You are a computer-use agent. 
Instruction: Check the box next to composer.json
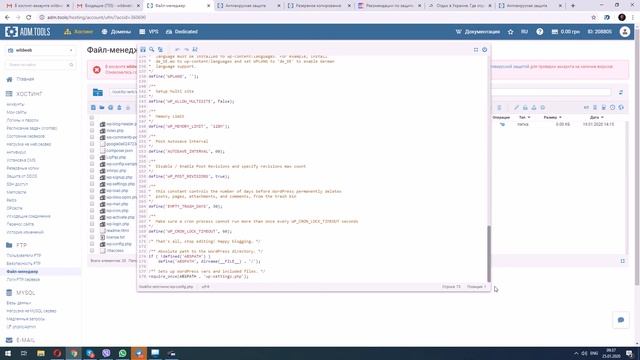[92, 151]
